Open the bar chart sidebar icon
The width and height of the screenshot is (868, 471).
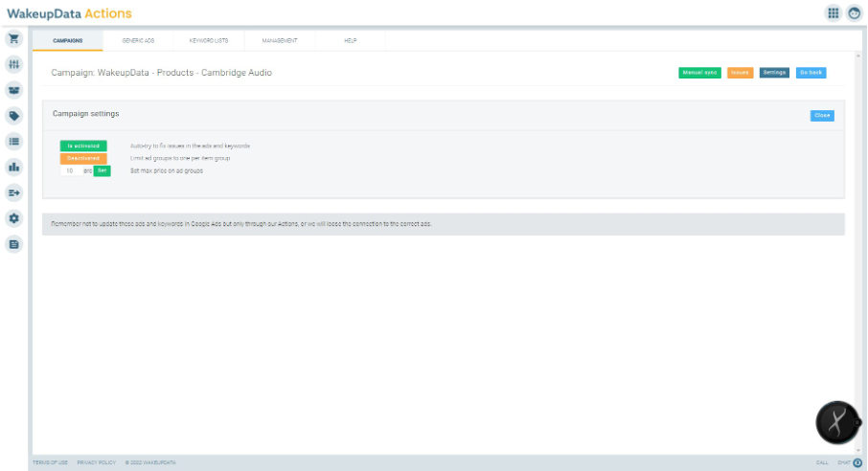click(x=13, y=168)
